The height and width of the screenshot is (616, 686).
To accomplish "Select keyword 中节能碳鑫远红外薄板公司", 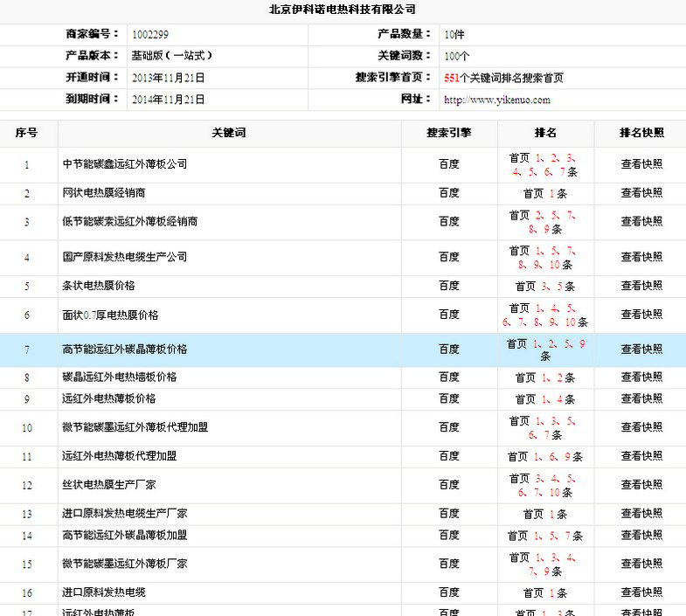I will 125,164.
